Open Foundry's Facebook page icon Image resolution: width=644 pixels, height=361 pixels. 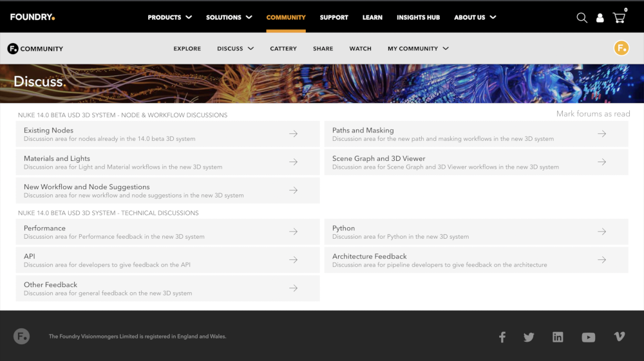[502, 337]
